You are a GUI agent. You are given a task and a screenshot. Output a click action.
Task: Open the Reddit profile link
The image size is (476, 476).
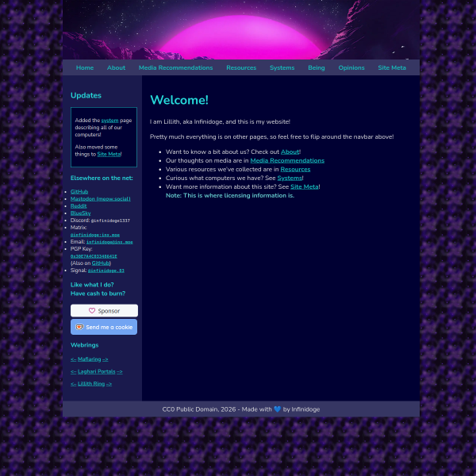[x=79, y=205]
